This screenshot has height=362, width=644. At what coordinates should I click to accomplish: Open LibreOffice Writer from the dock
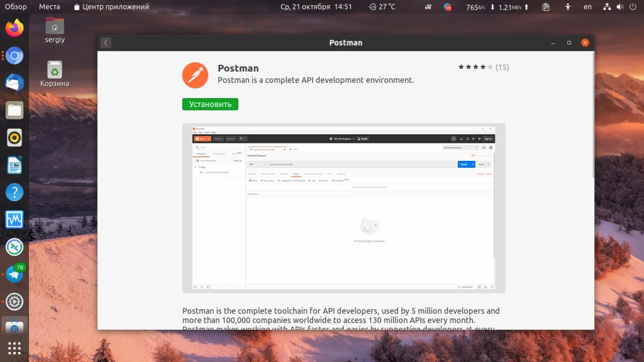[14, 165]
